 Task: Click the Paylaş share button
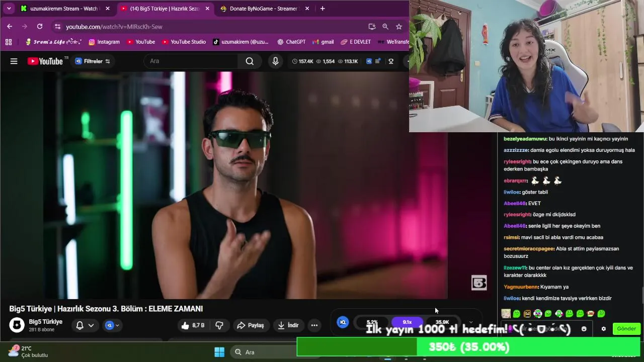251,325
